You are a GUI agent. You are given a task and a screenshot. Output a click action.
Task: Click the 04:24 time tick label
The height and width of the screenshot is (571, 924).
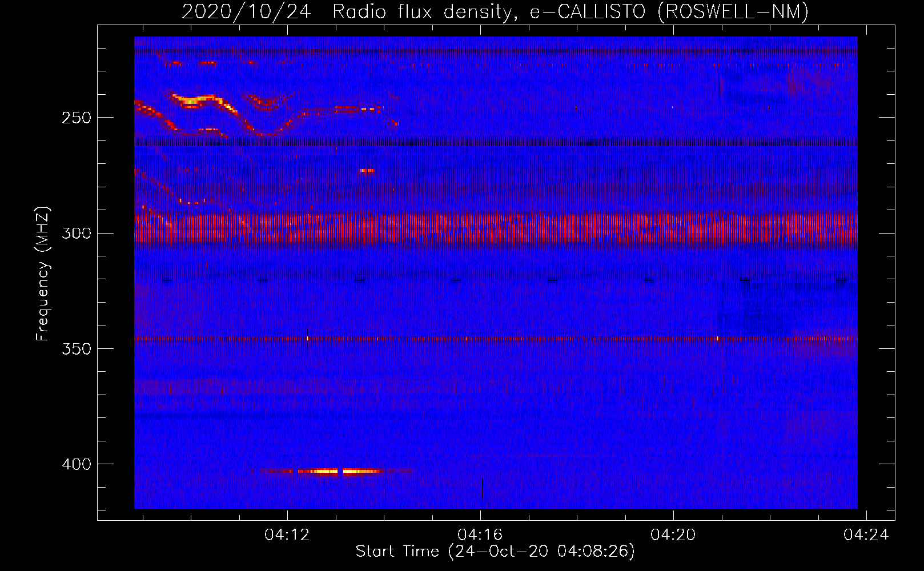pos(866,535)
